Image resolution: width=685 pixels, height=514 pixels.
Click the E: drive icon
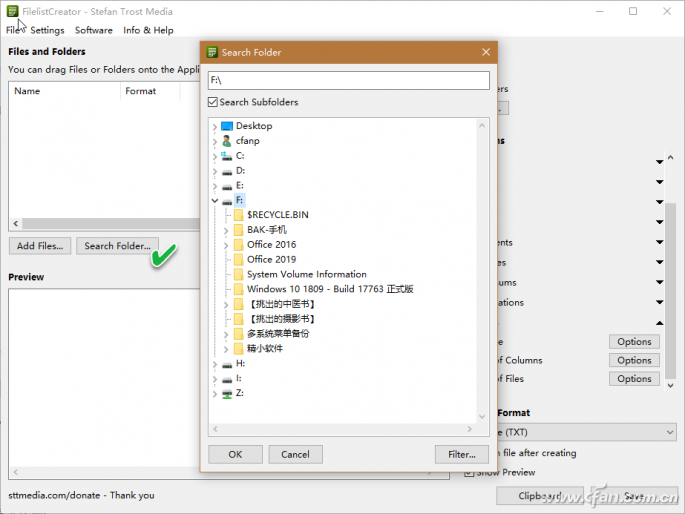(227, 186)
